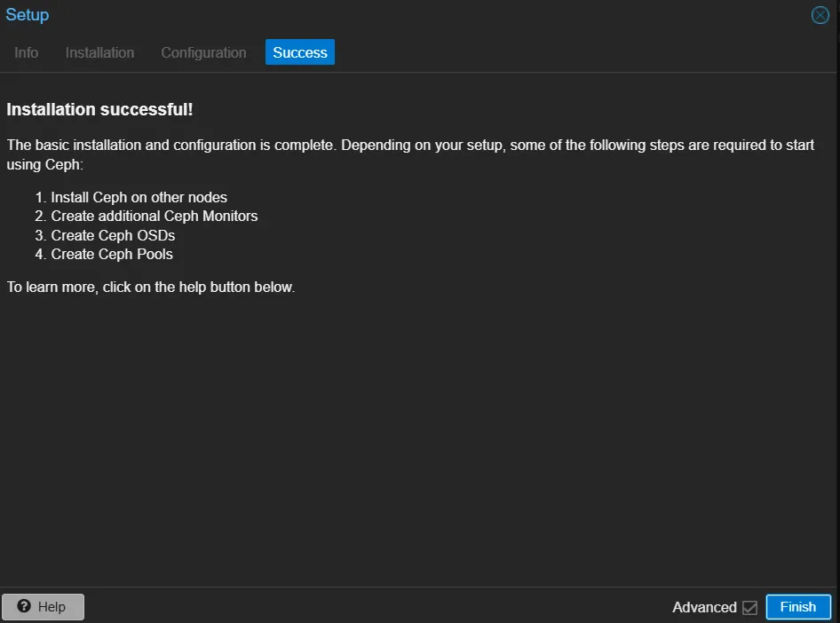Switch to the Installation tab
Screen dimensions: 840x623
[99, 52]
